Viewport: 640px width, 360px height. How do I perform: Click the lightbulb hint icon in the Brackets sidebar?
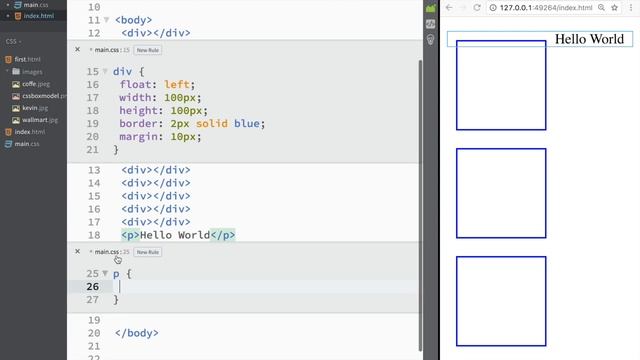(431, 40)
